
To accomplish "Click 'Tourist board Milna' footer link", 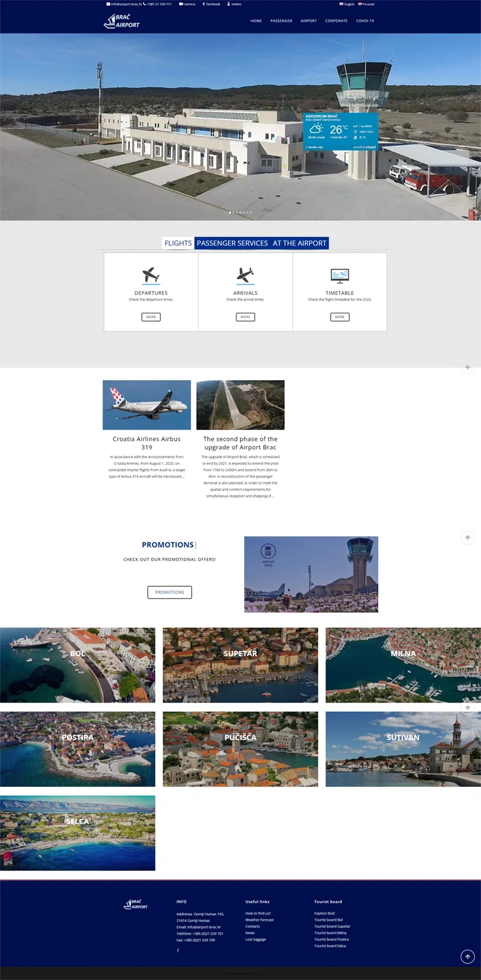I will [x=330, y=933].
